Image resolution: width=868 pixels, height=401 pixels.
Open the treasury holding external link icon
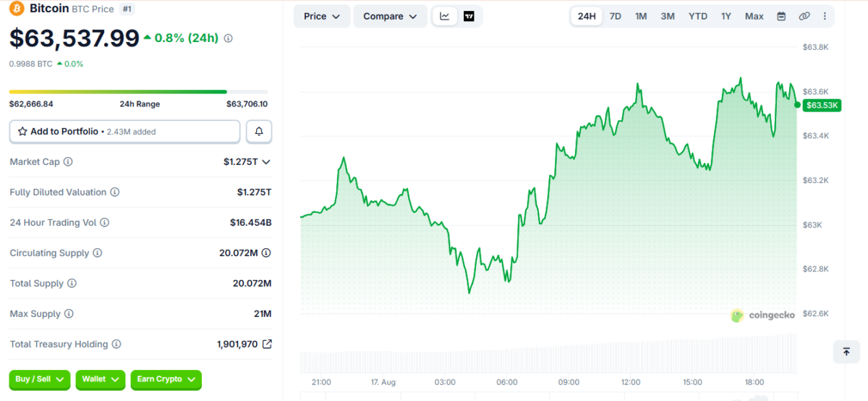tap(267, 344)
